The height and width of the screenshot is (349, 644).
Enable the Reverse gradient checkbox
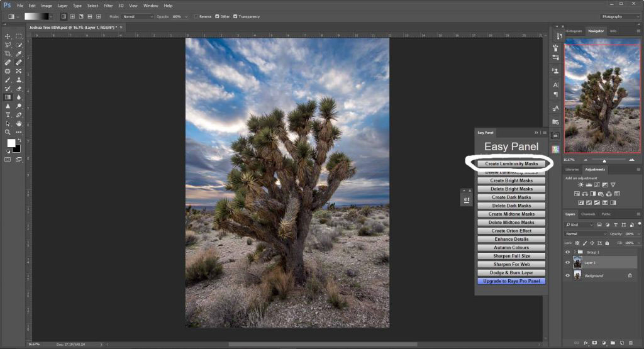click(x=196, y=16)
